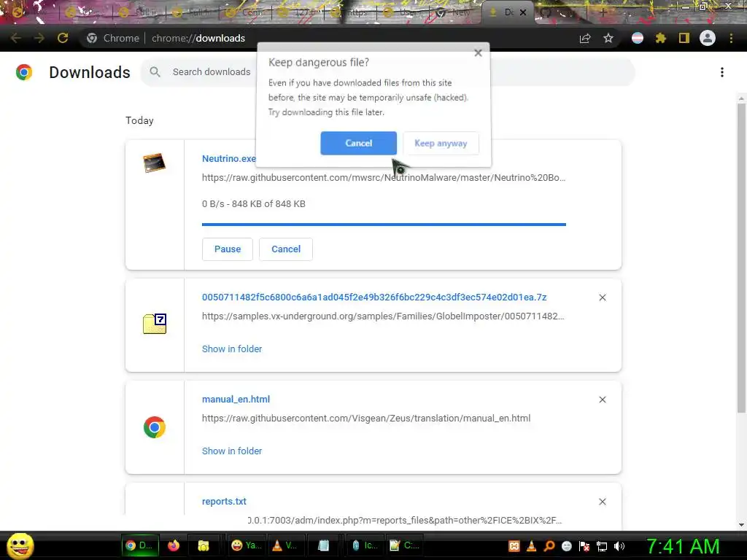Open the Ic... taskbar item
The width and height of the screenshot is (747, 560).
[x=364, y=545]
